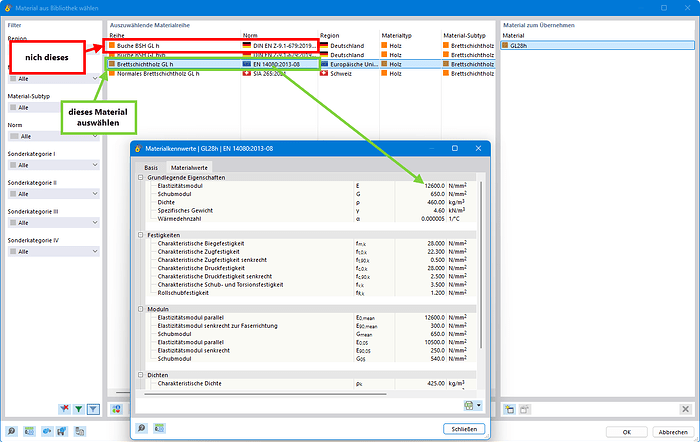Click the Schließen button
The width and height of the screenshot is (700, 442).
[x=463, y=429]
